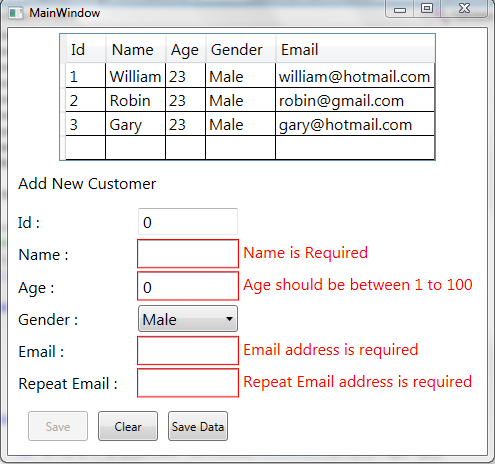The image size is (495, 464).
Task: Click the disabled Save button
Action: [58, 426]
